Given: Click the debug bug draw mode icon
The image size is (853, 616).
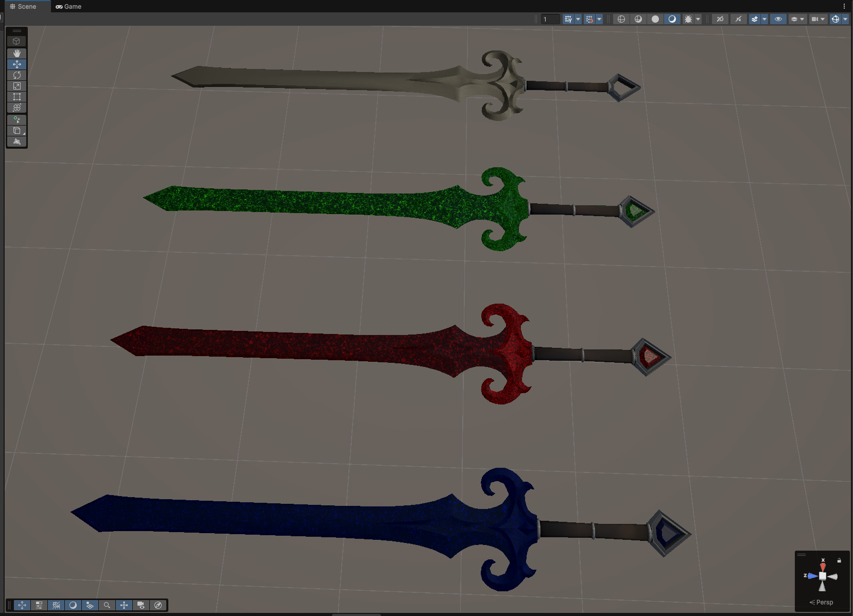Looking at the screenshot, I should 688,19.
